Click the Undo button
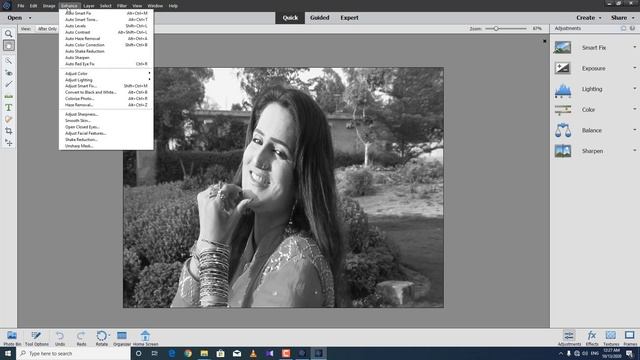Image resolution: width=640 pixels, height=360 pixels. 60,338
